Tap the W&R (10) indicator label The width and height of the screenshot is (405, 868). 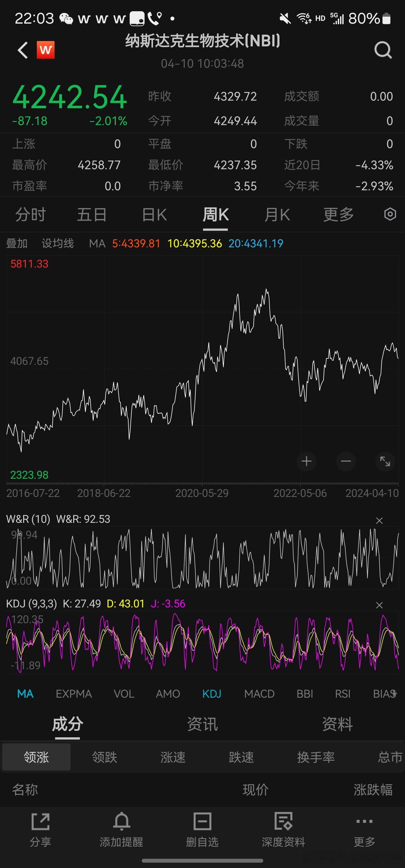click(x=28, y=519)
